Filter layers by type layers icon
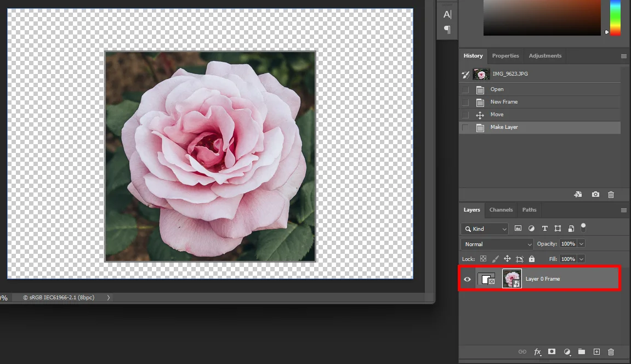Viewport: 631px width, 364px height. 544,229
